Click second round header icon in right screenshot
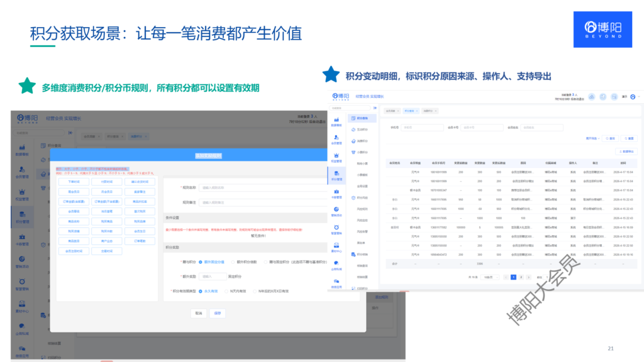644x362 pixels. click(603, 97)
